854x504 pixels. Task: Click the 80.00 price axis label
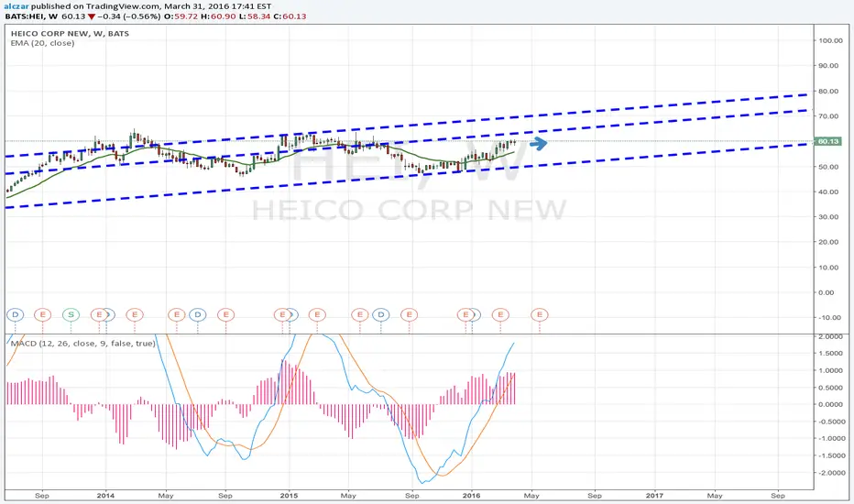827,91
